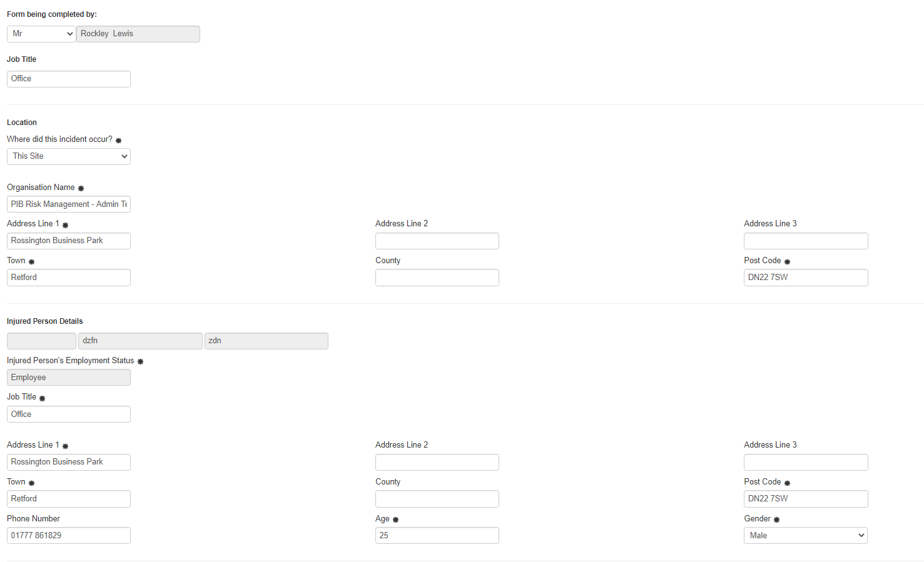Viewport: 924px width, 562px height.
Task: Click the required asterisk beside "Where did this incident occur?"
Action: pos(118,139)
